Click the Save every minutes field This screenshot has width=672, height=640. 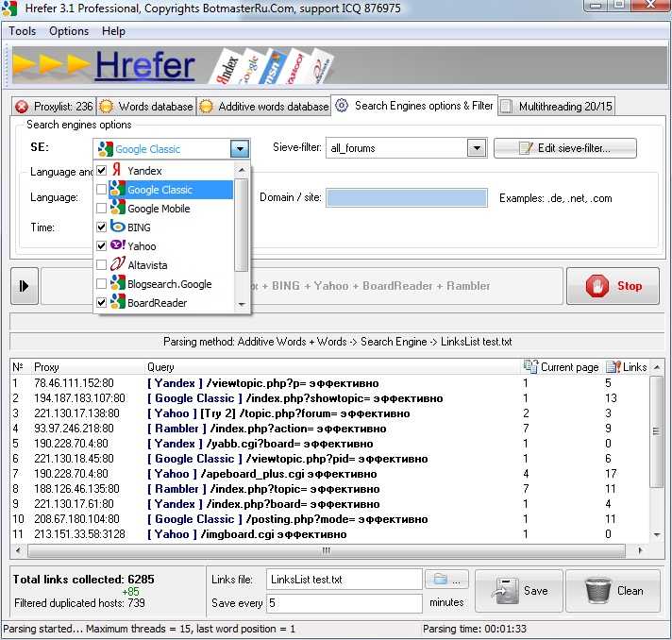[x=344, y=603]
